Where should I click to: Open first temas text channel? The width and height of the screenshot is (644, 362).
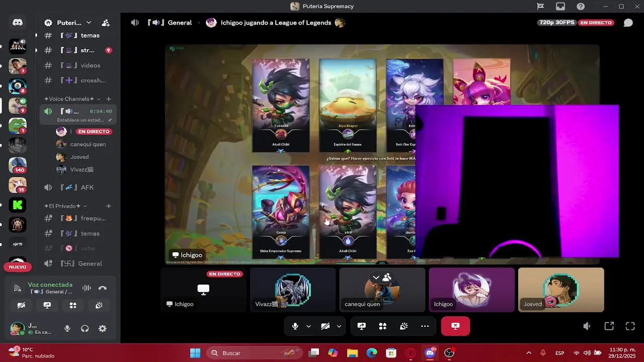click(x=78, y=36)
